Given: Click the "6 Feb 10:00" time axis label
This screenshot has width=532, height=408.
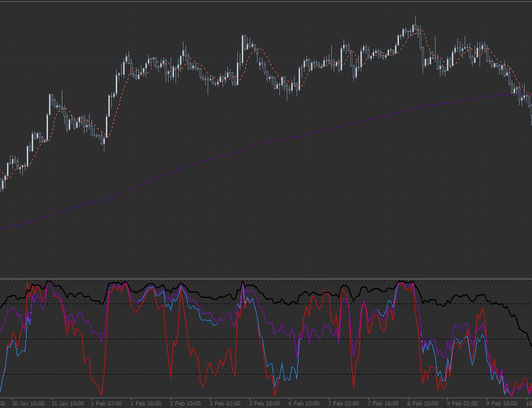Looking at the screenshot, I should click(304, 404).
